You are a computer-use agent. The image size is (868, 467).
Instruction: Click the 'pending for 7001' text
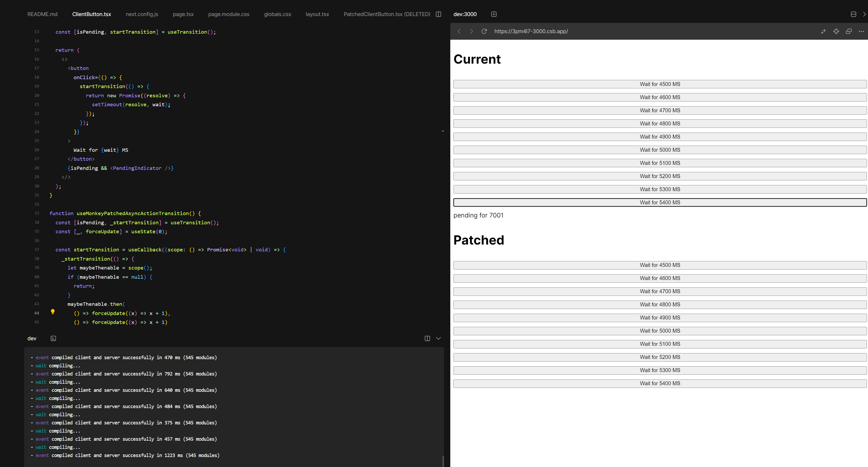tap(478, 215)
